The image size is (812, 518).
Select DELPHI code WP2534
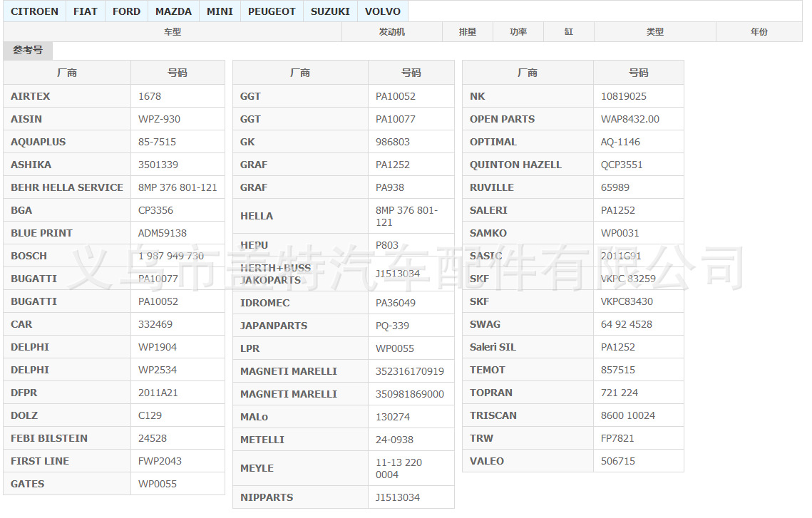[x=178, y=370]
